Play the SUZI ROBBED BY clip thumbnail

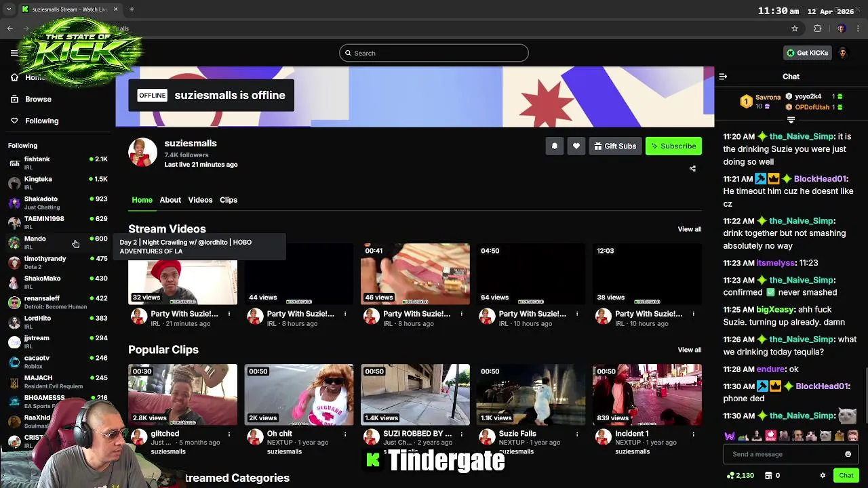pos(415,394)
